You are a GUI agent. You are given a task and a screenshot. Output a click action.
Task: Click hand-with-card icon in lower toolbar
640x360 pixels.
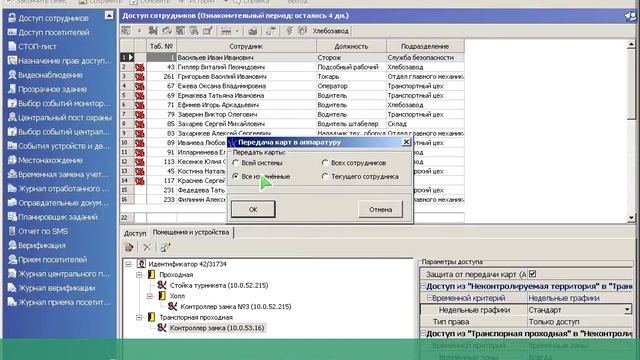(x=129, y=247)
